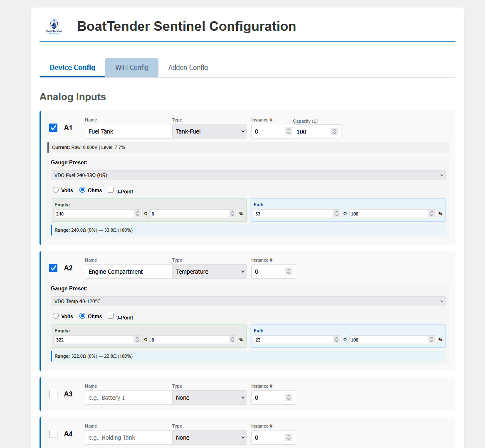Select Volts mode for the A1 input

[x=56, y=190]
